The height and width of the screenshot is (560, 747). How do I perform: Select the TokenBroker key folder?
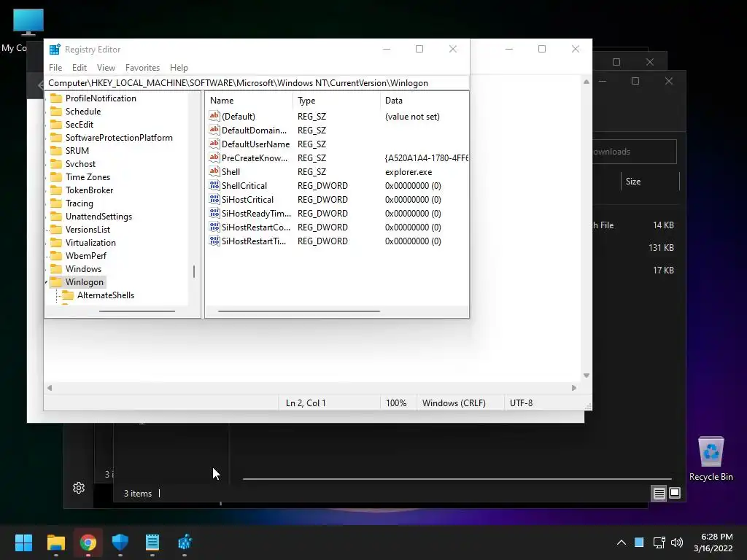89,190
